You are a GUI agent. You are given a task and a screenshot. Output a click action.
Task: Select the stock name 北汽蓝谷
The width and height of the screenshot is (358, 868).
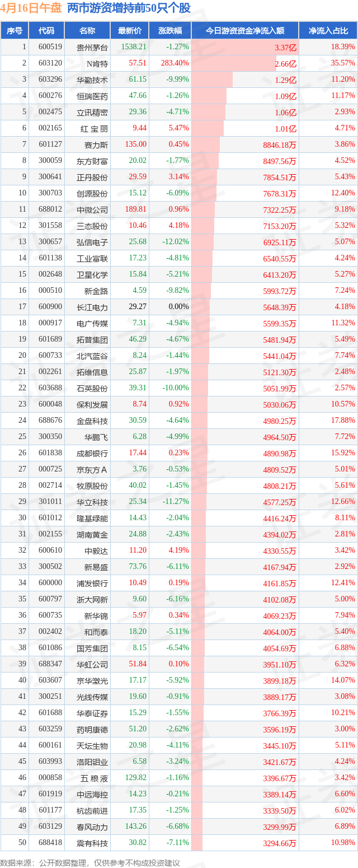[x=92, y=356]
